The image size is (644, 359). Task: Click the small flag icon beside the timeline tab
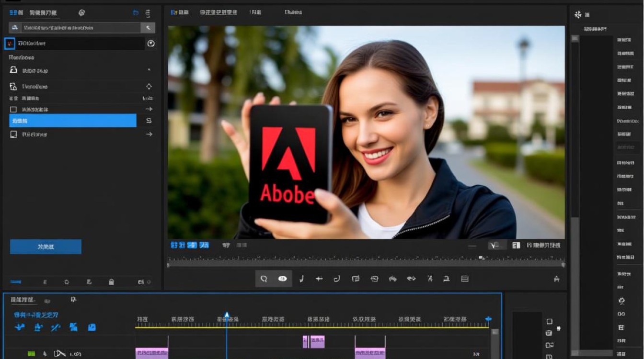coord(73,300)
